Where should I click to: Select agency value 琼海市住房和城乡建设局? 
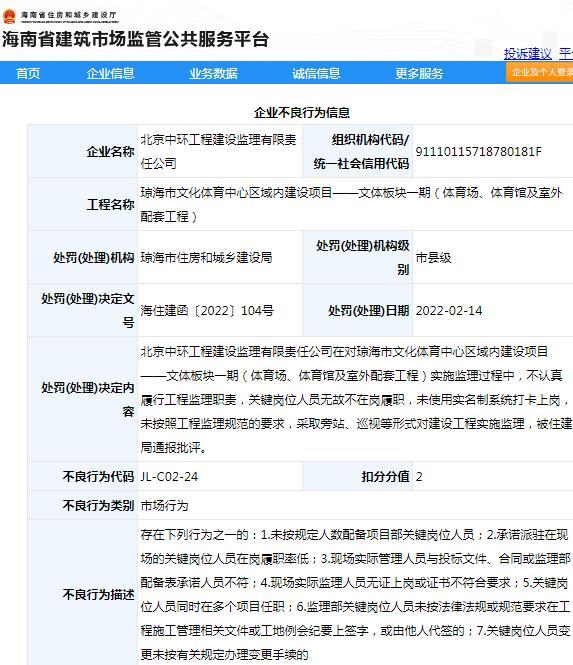(x=206, y=257)
